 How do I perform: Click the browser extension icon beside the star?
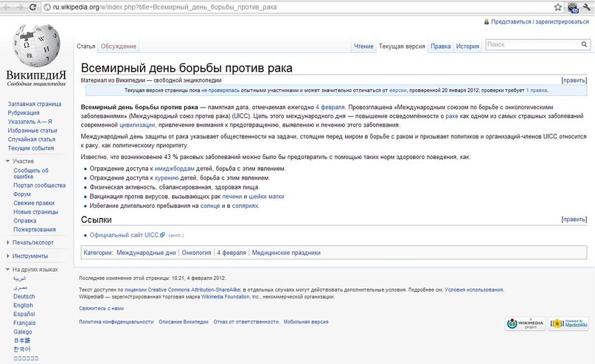coord(573,7)
